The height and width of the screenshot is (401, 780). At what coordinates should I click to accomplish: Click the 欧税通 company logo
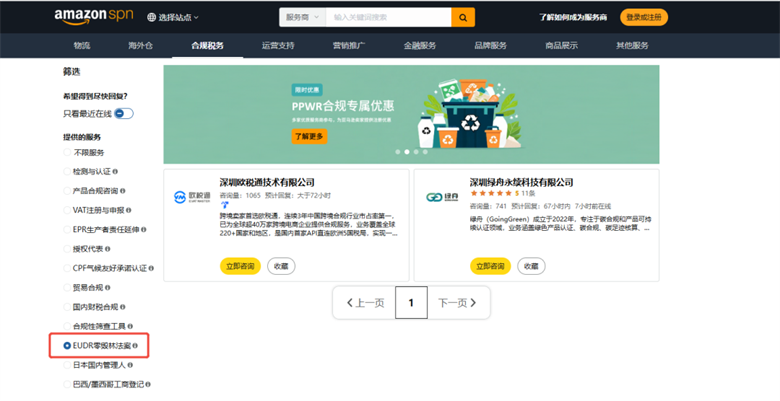coord(192,198)
